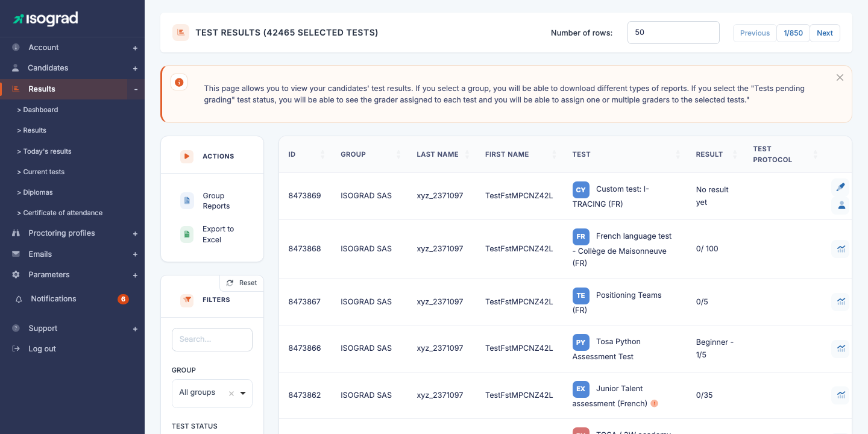The height and width of the screenshot is (434, 868).
Task: Open results chart icon for test 8473867
Action: coord(841,301)
